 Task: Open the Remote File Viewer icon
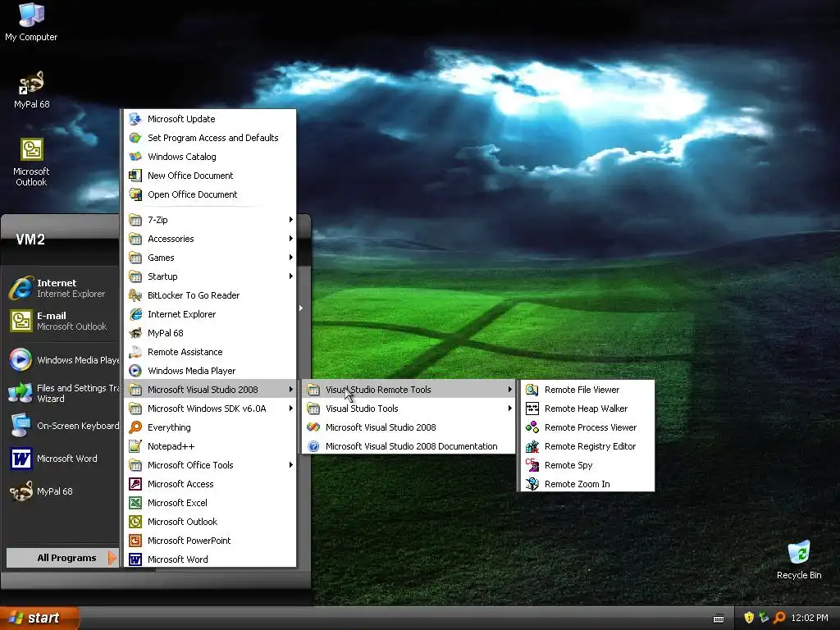pos(532,390)
